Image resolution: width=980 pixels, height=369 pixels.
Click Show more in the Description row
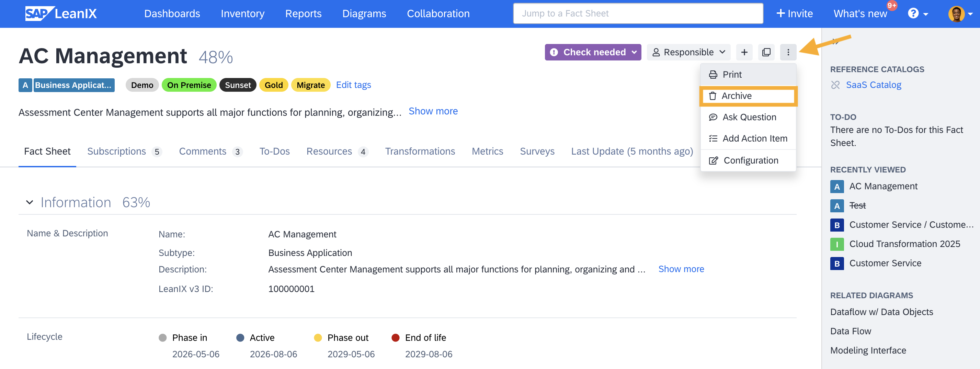point(681,269)
